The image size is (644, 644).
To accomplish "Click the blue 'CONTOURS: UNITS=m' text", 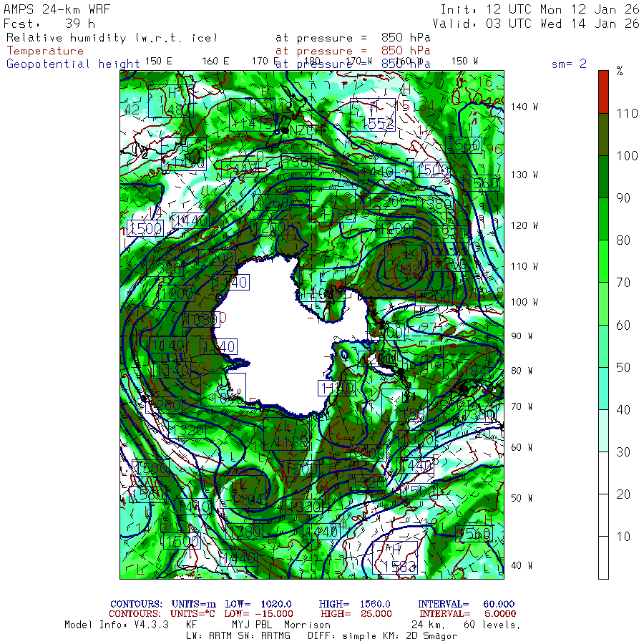I will [x=163, y=604].
